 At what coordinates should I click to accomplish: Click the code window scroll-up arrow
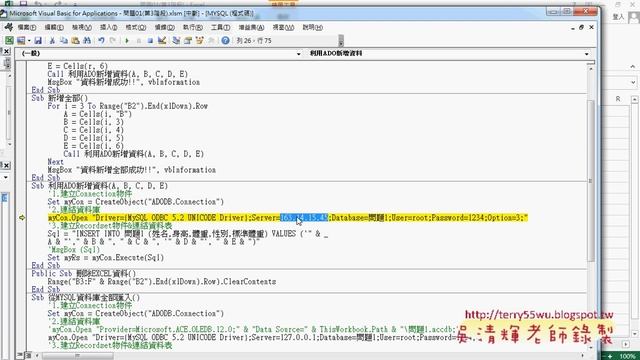[591, 69]
